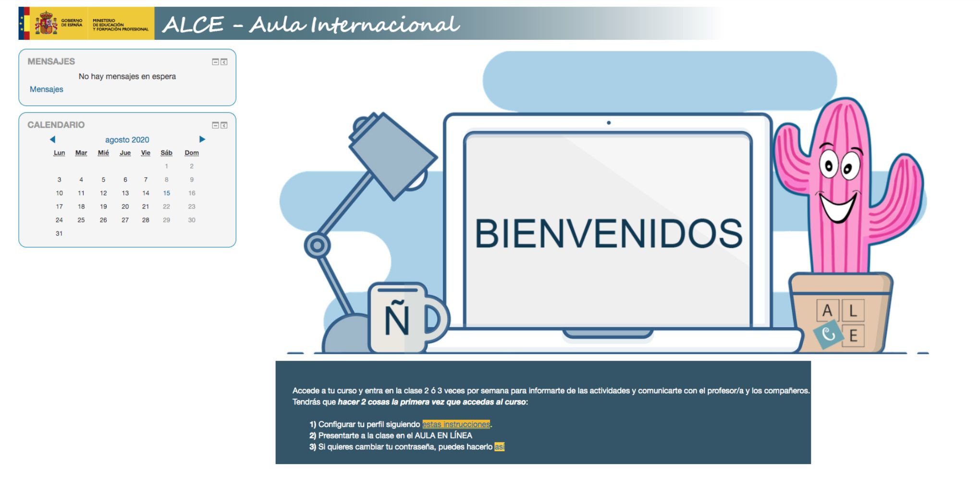Go to the previous month in the calendar
The height and width of the screenshot is (477, 980).
53,139
